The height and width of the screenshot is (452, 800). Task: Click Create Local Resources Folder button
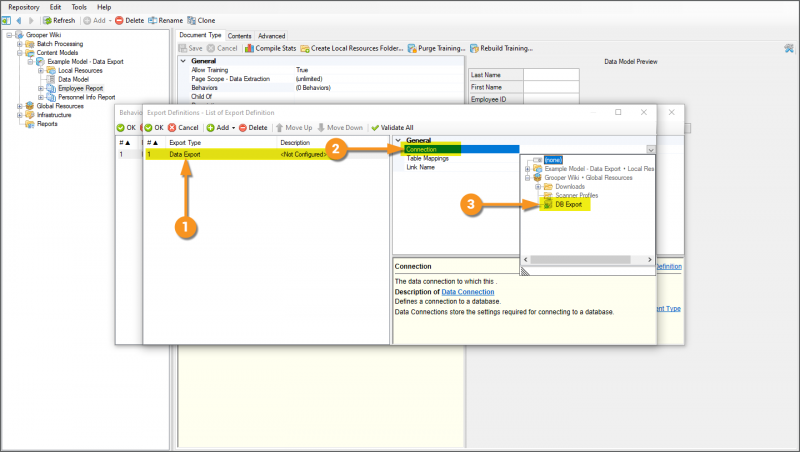[x=352, y=48]
